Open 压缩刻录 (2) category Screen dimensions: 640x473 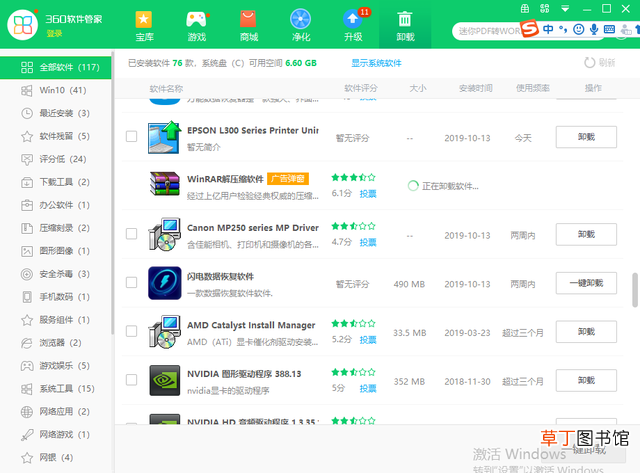pos(56,228)
